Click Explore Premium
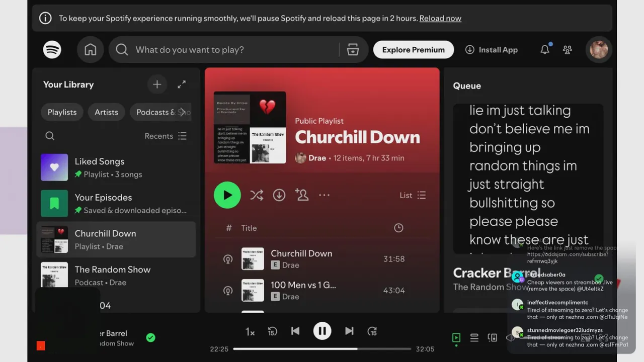 (x=414, y=50)
